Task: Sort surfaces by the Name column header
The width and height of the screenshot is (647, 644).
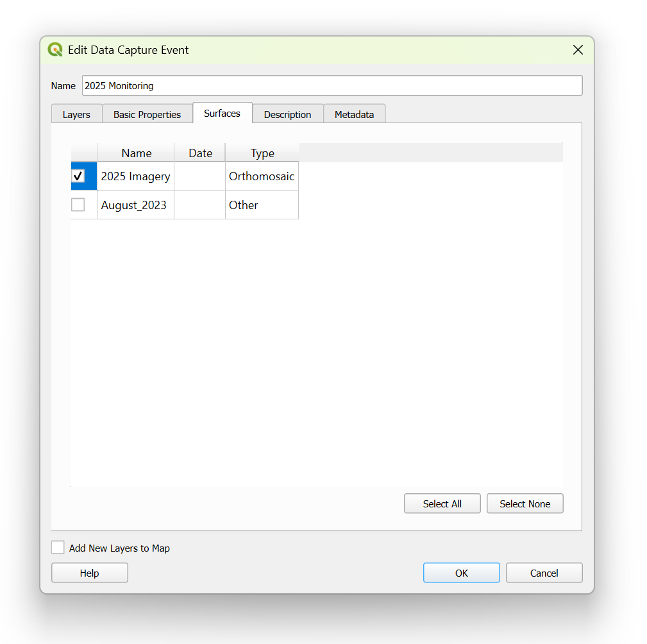Action: click(x=136, y=153)
